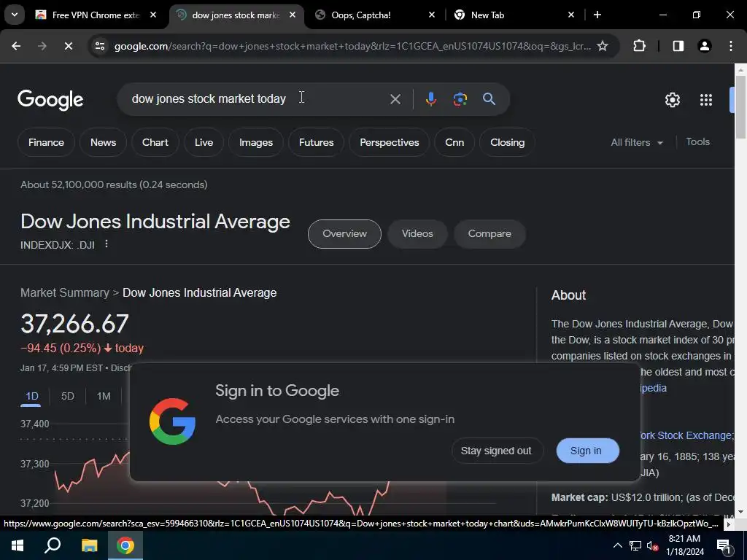Open more options next to INDEXDJX: .DJI
The width and height of the screenshot is (747, 560).
107,244
